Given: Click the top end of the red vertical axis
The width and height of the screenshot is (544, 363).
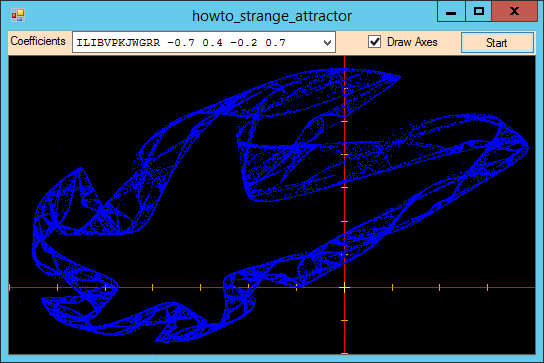Looking at the screenshot, I should point(344,58).
